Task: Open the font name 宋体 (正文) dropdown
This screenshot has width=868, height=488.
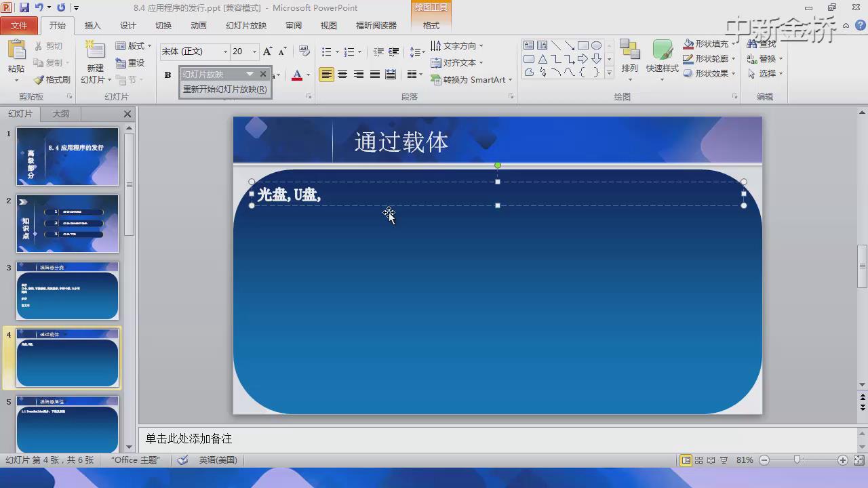Action: coord(226,52)
